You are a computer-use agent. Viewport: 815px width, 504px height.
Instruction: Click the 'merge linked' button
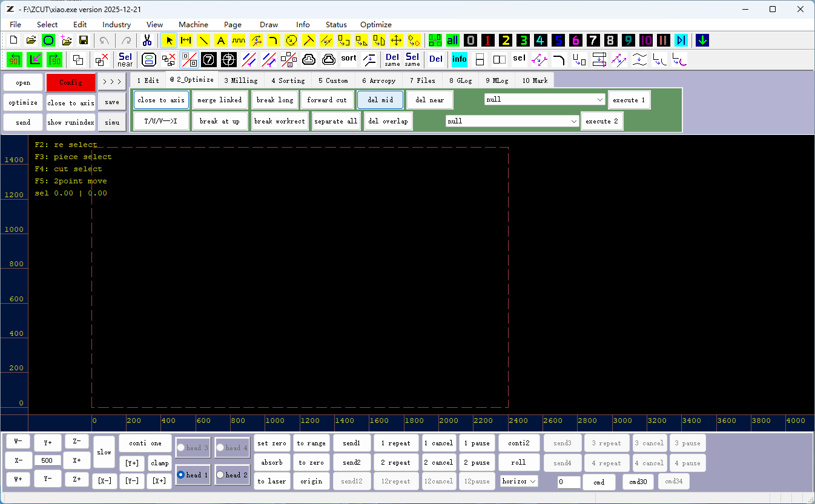pos(220,100)
